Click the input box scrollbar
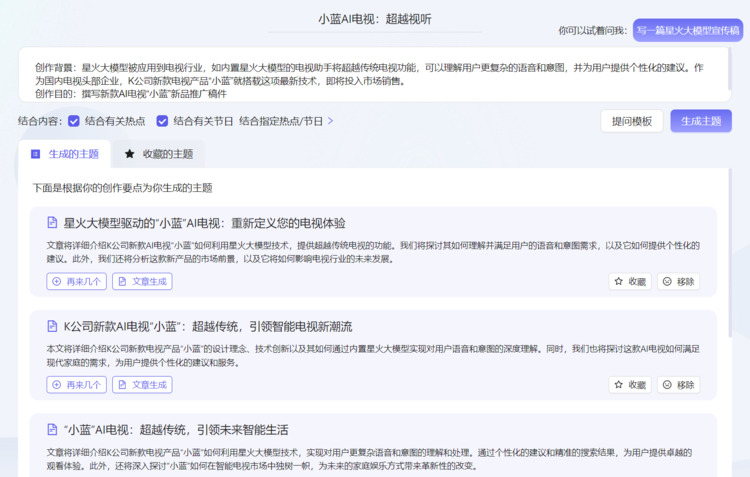The height and width of the screenshot is (477, 750). pos(729,68)
